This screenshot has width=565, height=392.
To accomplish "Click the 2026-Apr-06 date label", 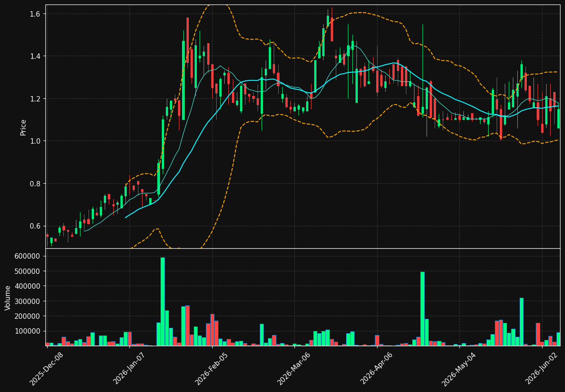I will coord(377,369).
